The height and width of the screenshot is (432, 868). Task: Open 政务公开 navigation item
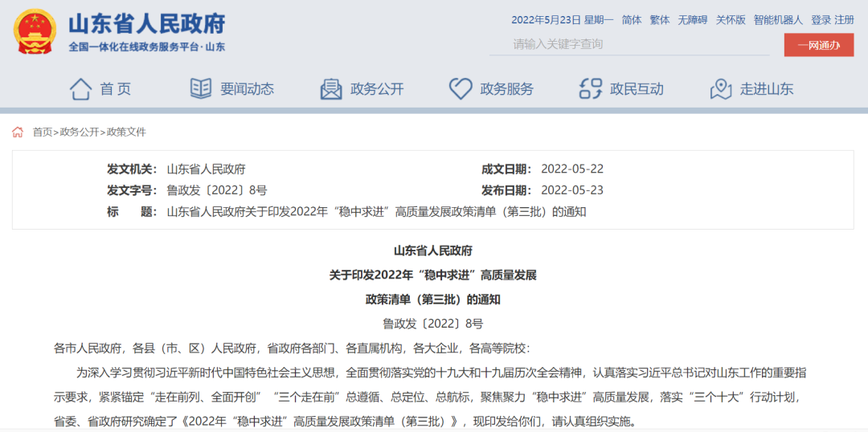point(377,89)
